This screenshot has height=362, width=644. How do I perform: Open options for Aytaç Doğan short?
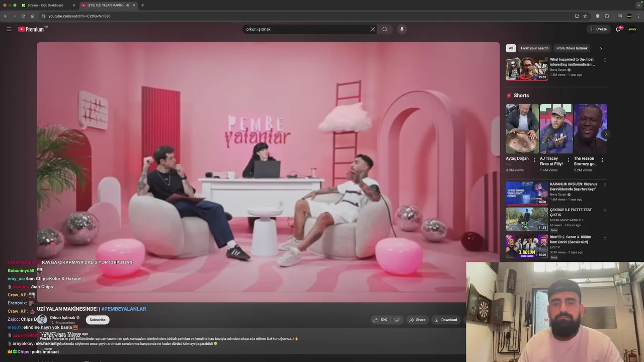(x=534, y=161)
